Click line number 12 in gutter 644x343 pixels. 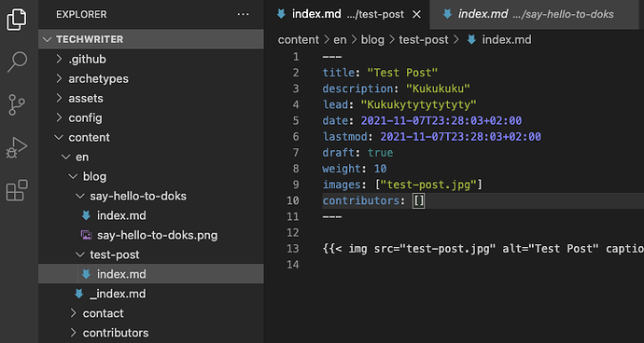coord(293,233)
